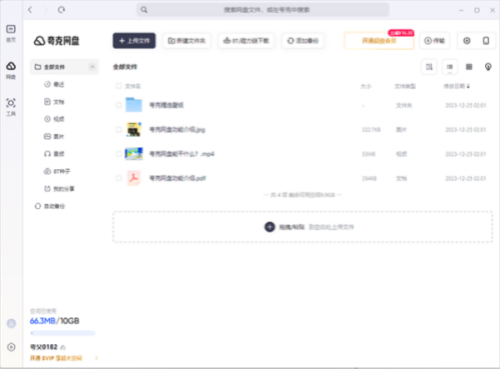Select the cloud drive icon in left rail

pyautogui.click(x=11, y=66)
